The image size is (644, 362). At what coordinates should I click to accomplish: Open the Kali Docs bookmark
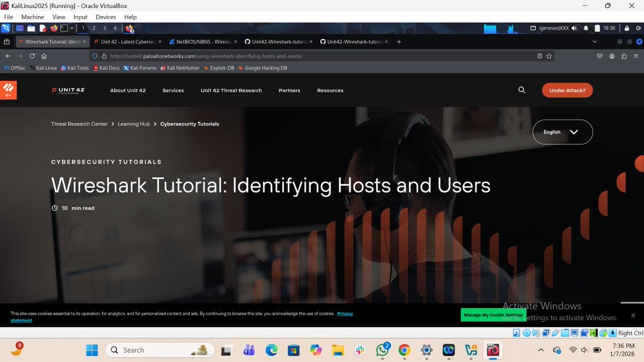pyautogui.click(x=106, y=68)
